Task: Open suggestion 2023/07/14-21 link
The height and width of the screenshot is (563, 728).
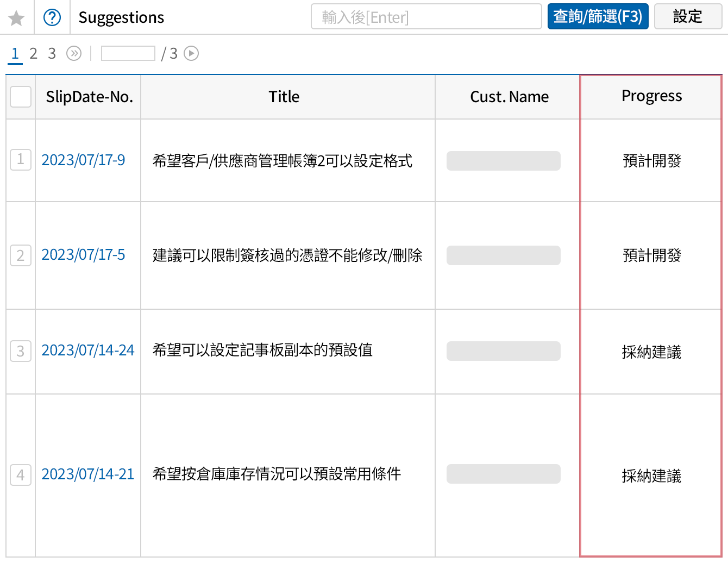Action: point(87,474)
